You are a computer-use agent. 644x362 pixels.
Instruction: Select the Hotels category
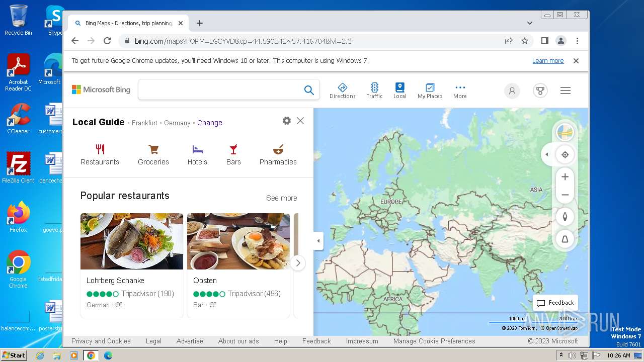[x=197, y=155]
